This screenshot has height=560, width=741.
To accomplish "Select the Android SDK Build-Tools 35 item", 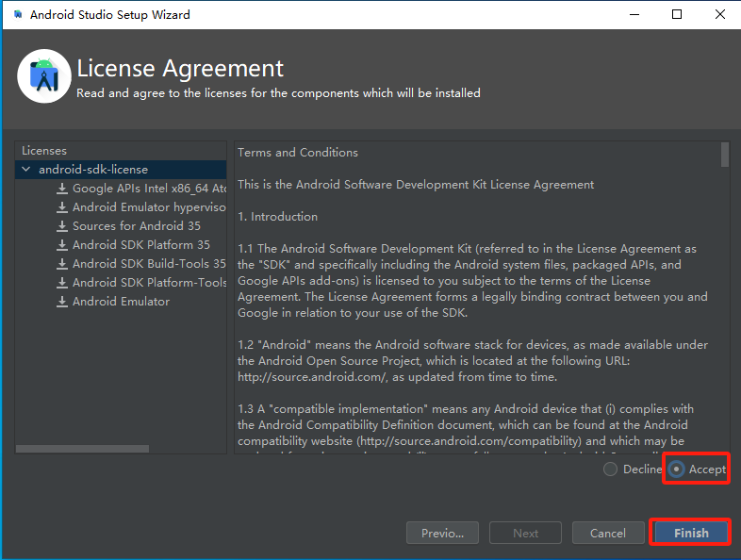I will pyautogui.click(x=149, y=264).
